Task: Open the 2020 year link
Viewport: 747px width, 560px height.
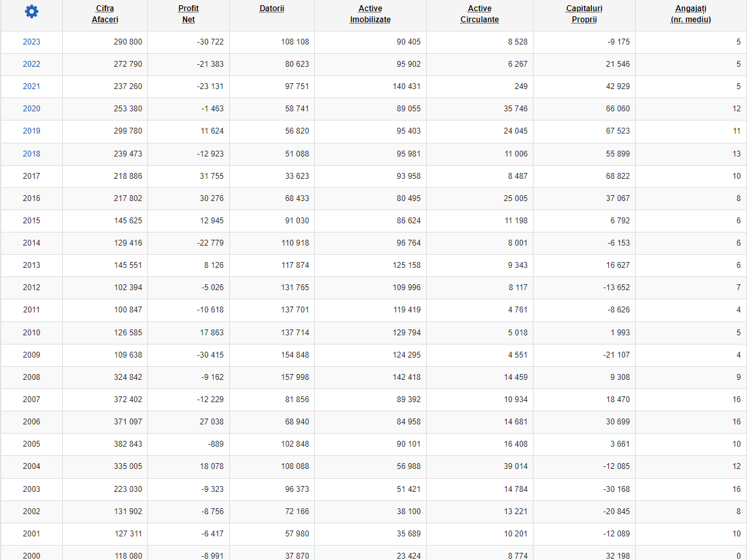Action: coord(31,109)
